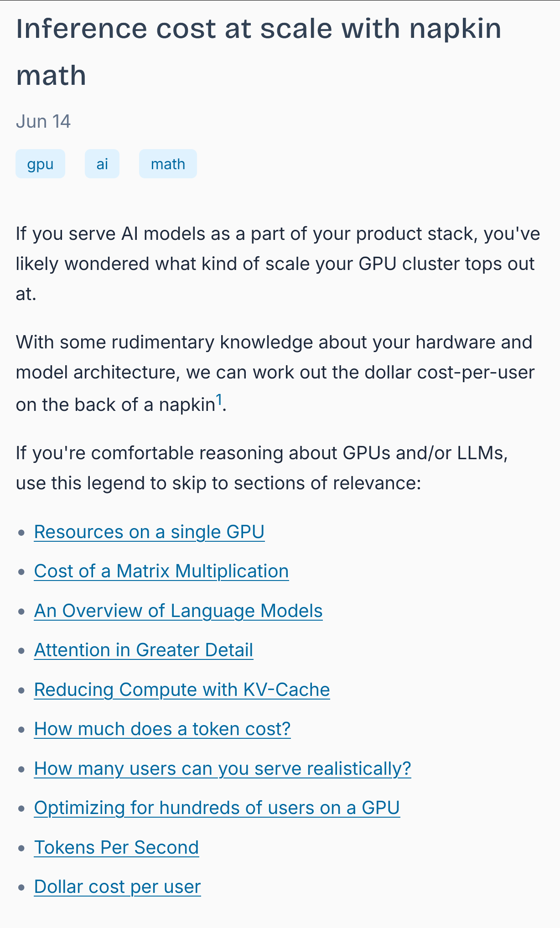
Task: Open An Overview of Language Models section
Action: (x=178, y=611)
